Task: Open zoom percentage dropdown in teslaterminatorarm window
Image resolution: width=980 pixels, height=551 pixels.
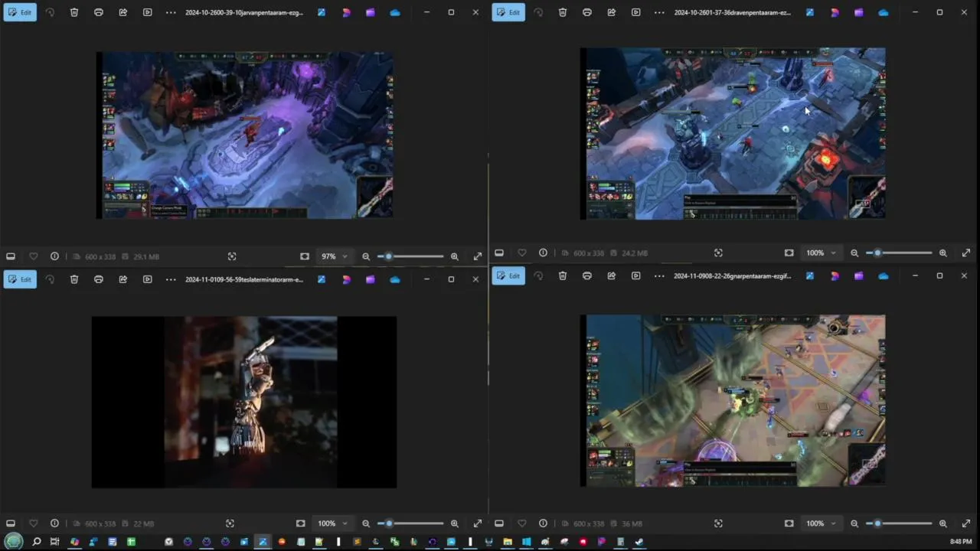Action: [332, 523]
